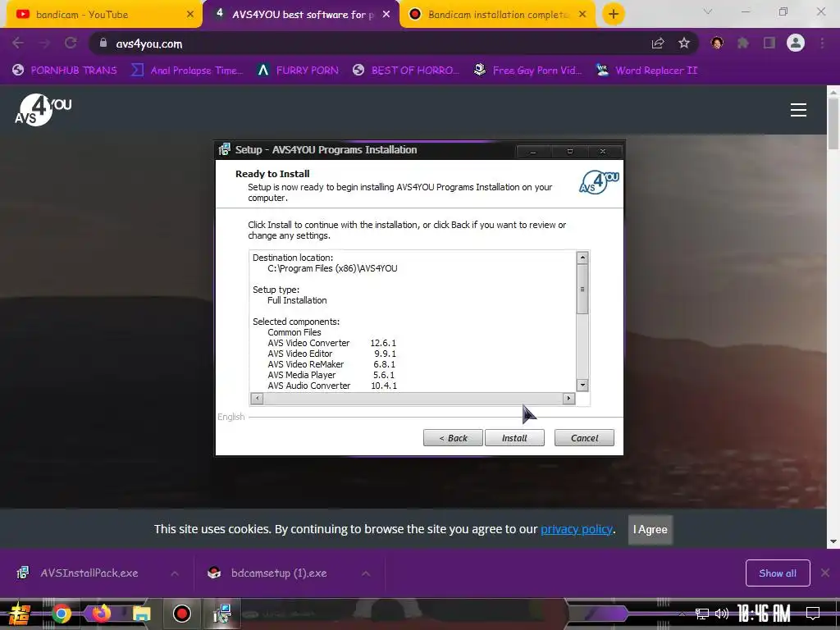Screen dimensions: 840x630
Task: Click the left arrow of horizontal scrollbar
Action: 257,398
